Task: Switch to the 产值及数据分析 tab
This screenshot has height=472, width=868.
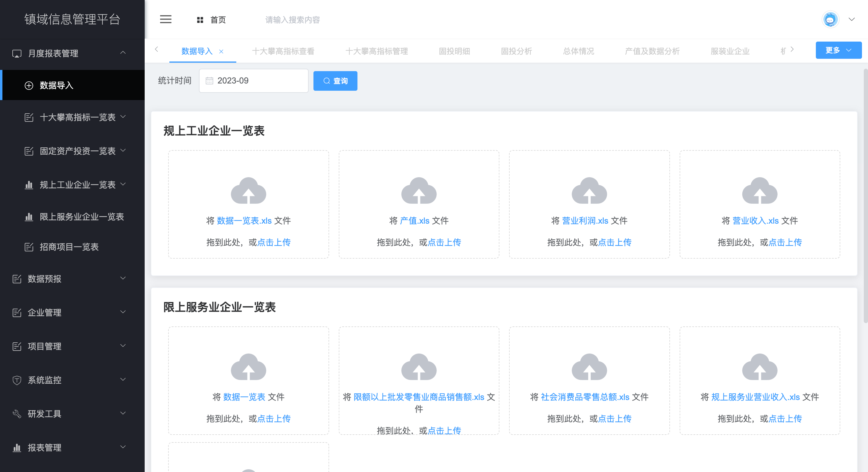Action: pos(652,51)
